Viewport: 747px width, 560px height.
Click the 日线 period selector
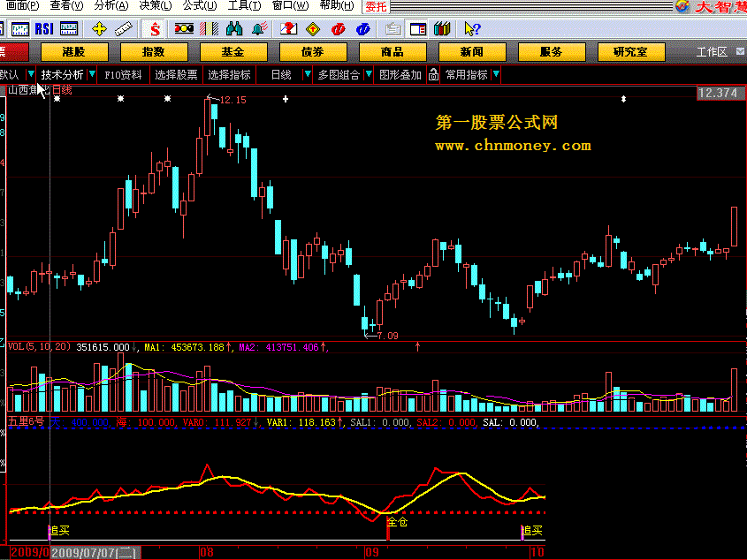click(281, 75)
